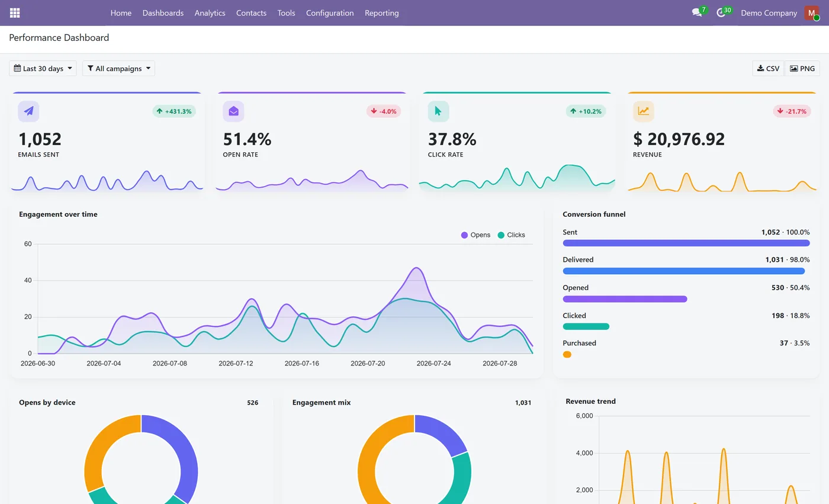Open the Reporting menu

pyautogui.click(x=381, y=13)
